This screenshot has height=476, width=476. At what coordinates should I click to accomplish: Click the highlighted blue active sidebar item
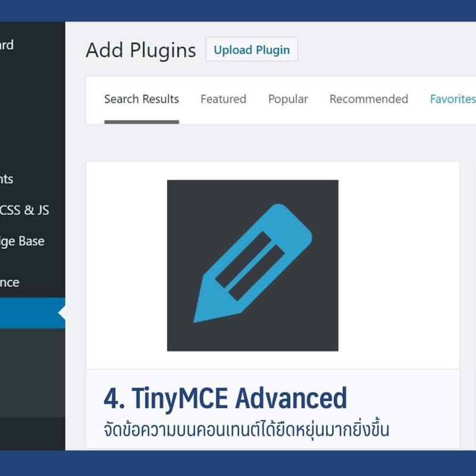pos(33,313)
